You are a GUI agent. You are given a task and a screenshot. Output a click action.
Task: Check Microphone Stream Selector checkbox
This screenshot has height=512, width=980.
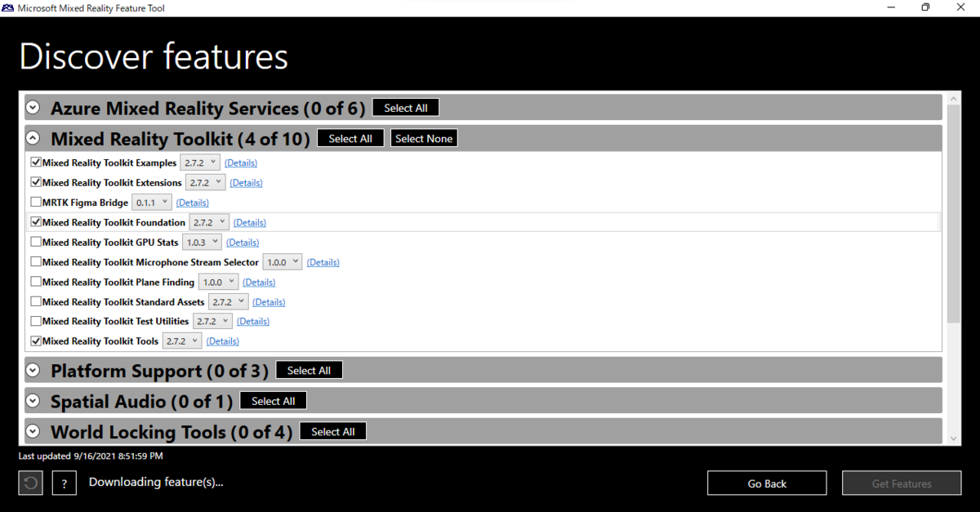point(36,261)
